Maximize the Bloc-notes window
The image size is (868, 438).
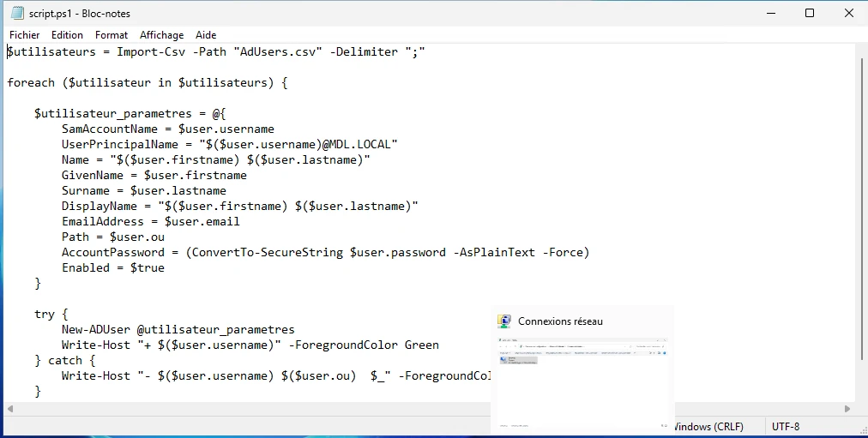click(810, 13)
